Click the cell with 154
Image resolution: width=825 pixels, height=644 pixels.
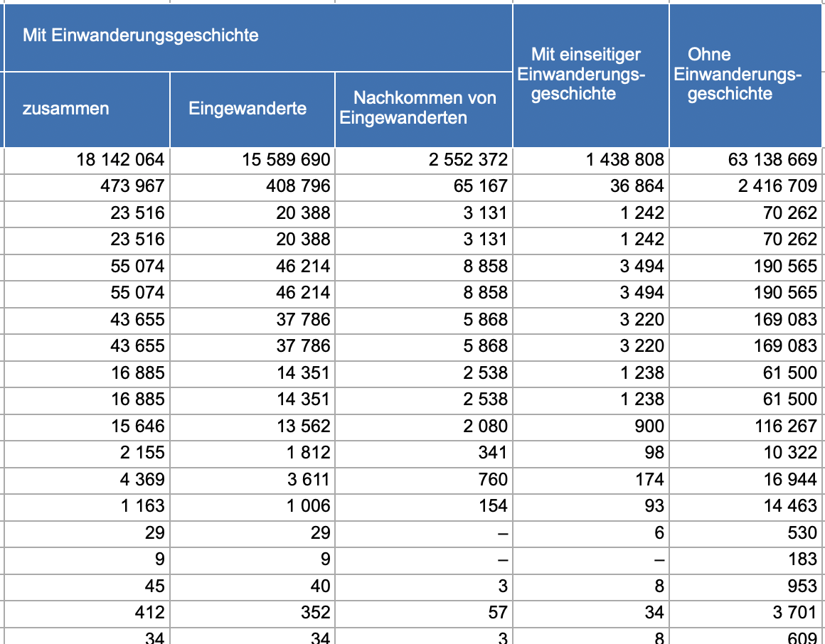424,507
